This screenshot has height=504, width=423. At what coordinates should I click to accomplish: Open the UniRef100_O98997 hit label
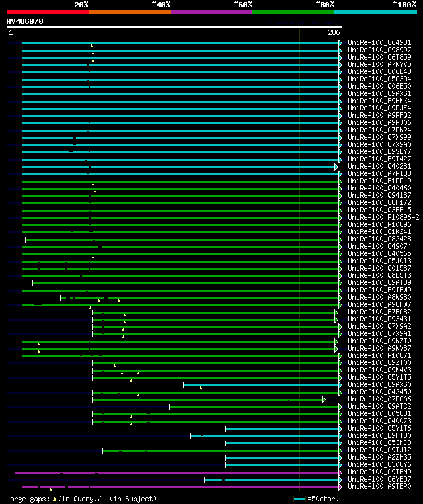coord(379,50)
